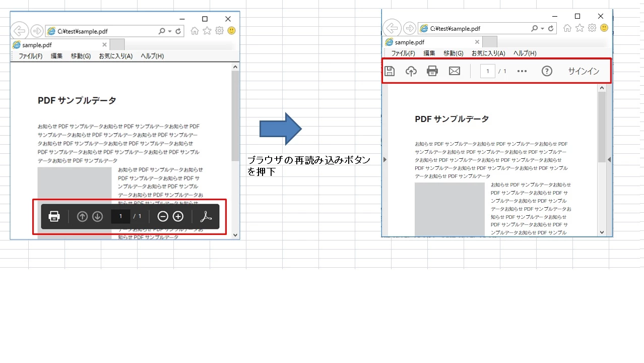Click favorites star icon in right browser window

click(x=580, y=28)
